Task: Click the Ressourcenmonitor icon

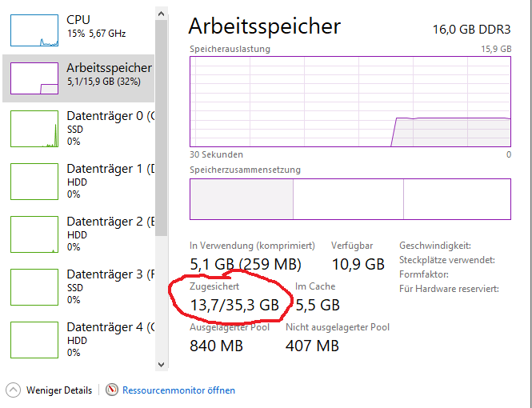Action: point(111,390)
